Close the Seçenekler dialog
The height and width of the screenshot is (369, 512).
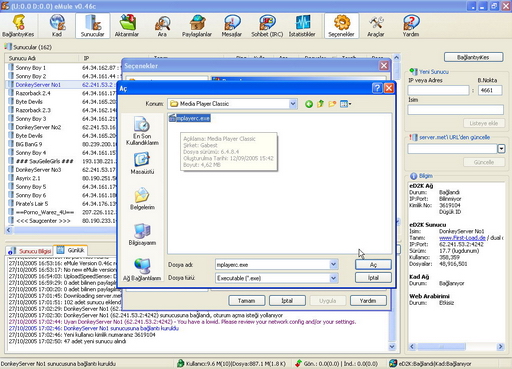tap(384, 66)
